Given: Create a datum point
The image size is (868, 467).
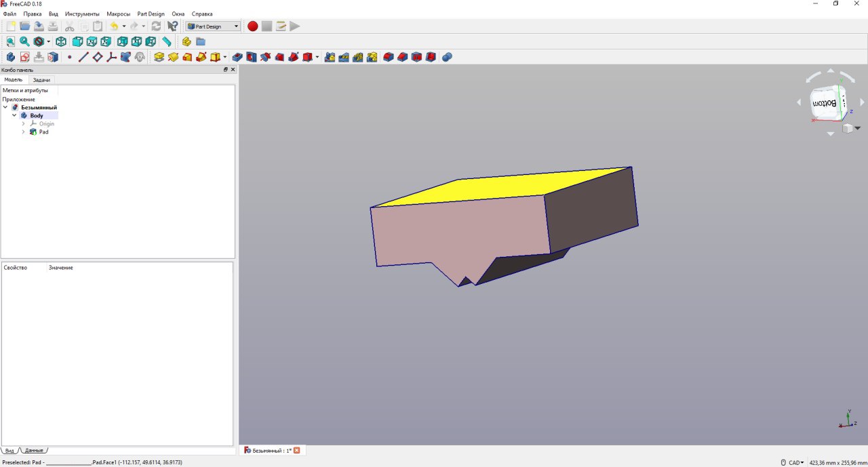Looking at the screenshot, I should [x=70, y=57].
